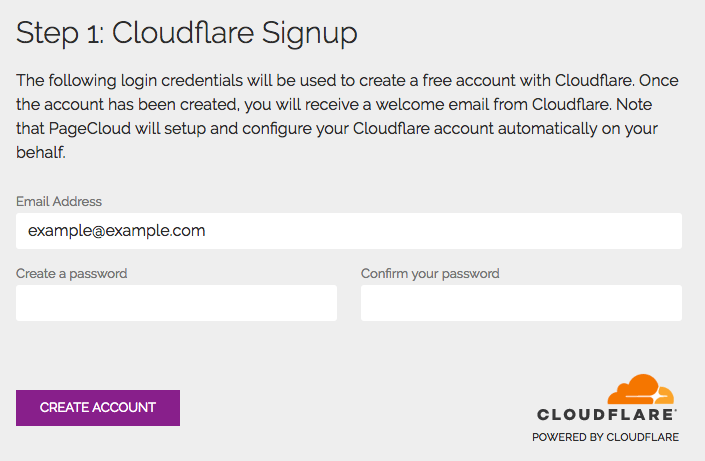Click the Powered by Cloudflare caption
The width and height of the screenshot is (705, 461).
(x=605, y=437)
